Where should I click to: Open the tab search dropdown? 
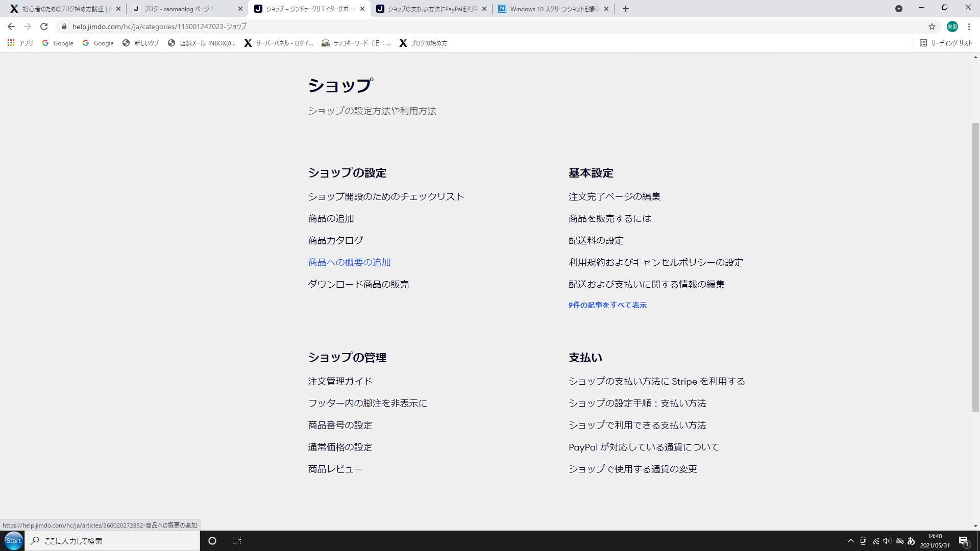tap(899, 9)
